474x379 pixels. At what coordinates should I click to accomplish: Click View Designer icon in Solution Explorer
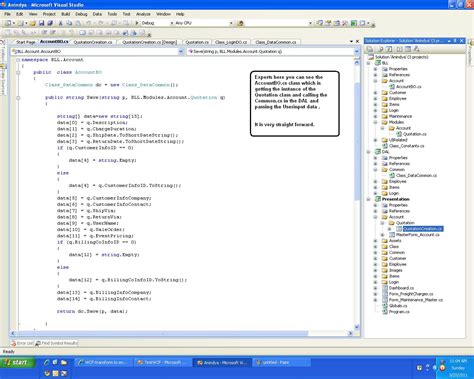(408, 49)
